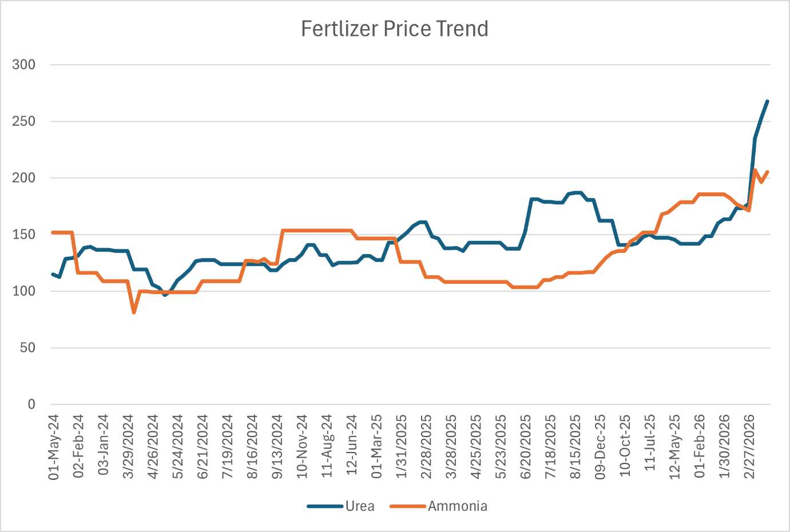
Task: Click the 300 value on the vertical axis
Action: coord(23,65)
